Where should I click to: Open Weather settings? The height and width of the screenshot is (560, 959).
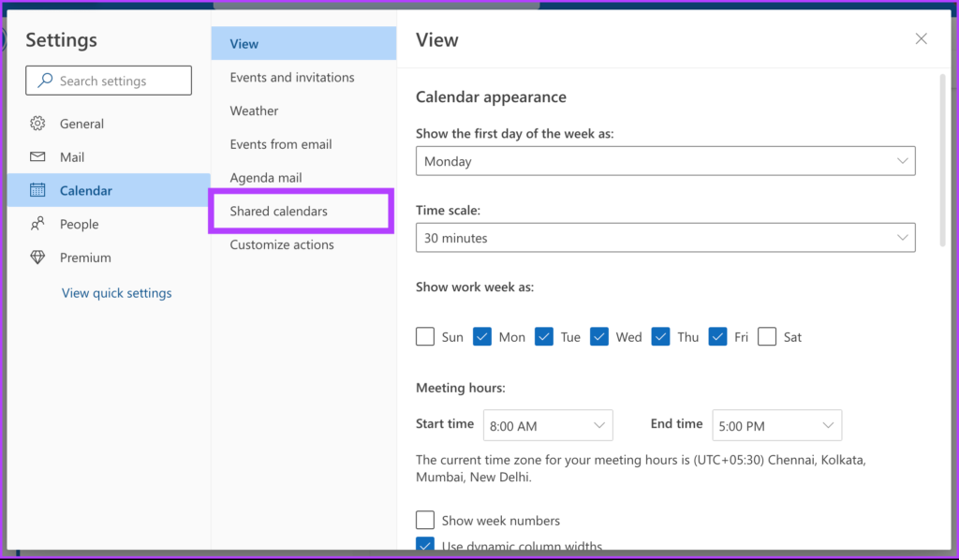[x=303, y=111]
